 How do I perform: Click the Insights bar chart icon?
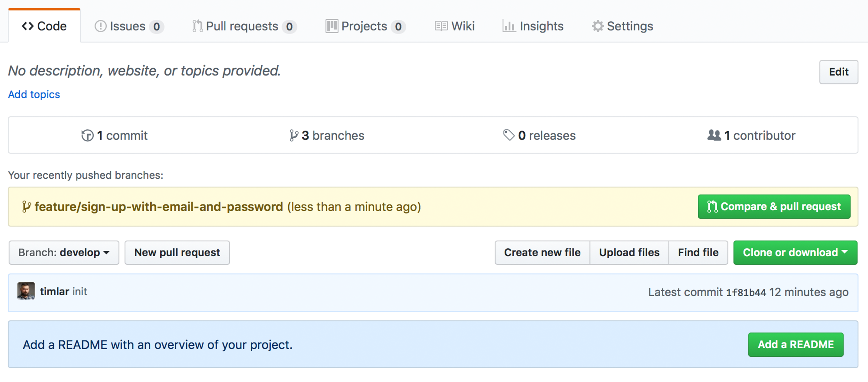pos(508,26)
